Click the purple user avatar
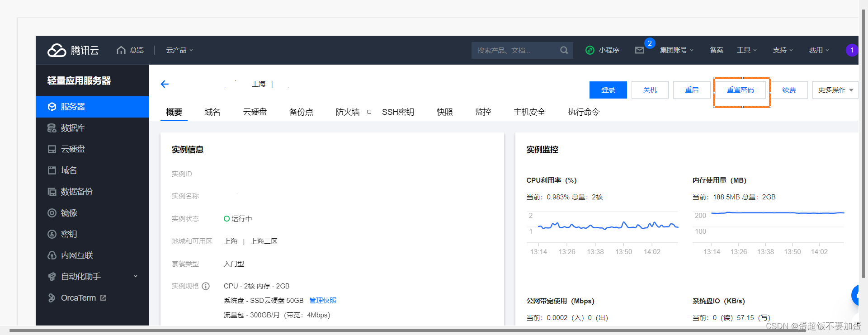Image resolution: width=868 pixels, height=335 pixels. pyautogui.click(x=852, y=50)
